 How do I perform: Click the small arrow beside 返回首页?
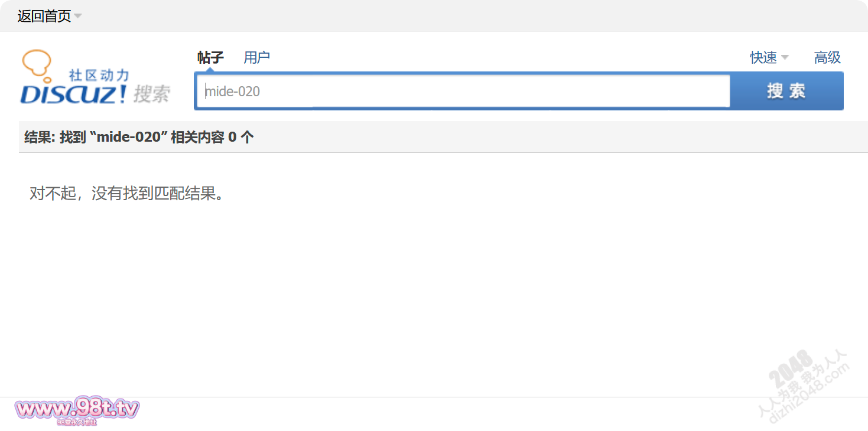(x=78, y=17)
